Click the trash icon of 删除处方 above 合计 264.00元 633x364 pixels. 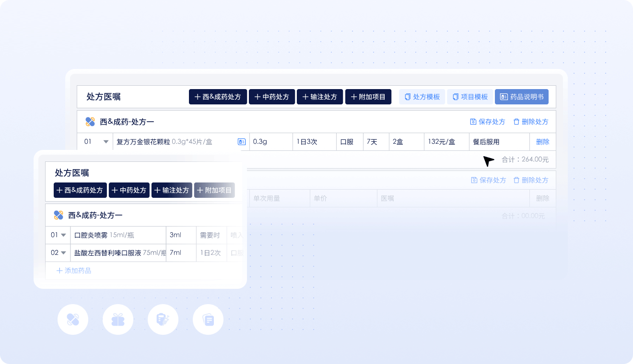pos(516,122)
